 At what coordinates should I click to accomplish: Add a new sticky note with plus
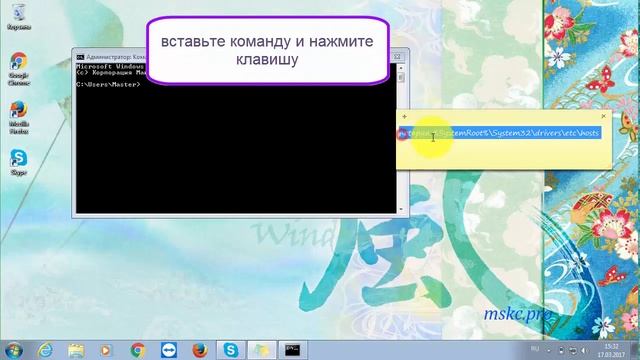(x=404, y=116)
